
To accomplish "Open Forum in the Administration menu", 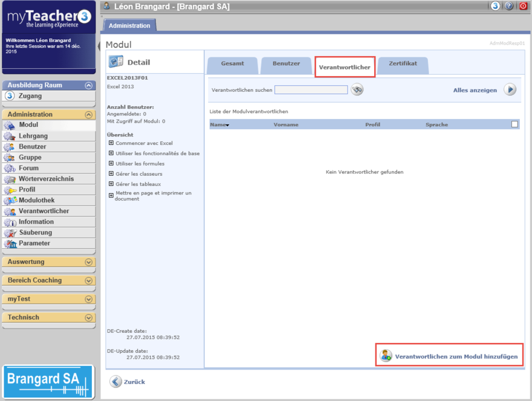I will pos(28,168).
